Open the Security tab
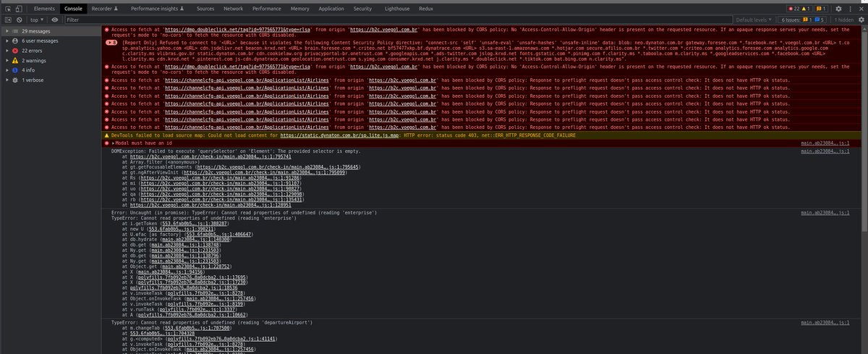The width and height of the screenshot is (868, 354). pos(362,8)
